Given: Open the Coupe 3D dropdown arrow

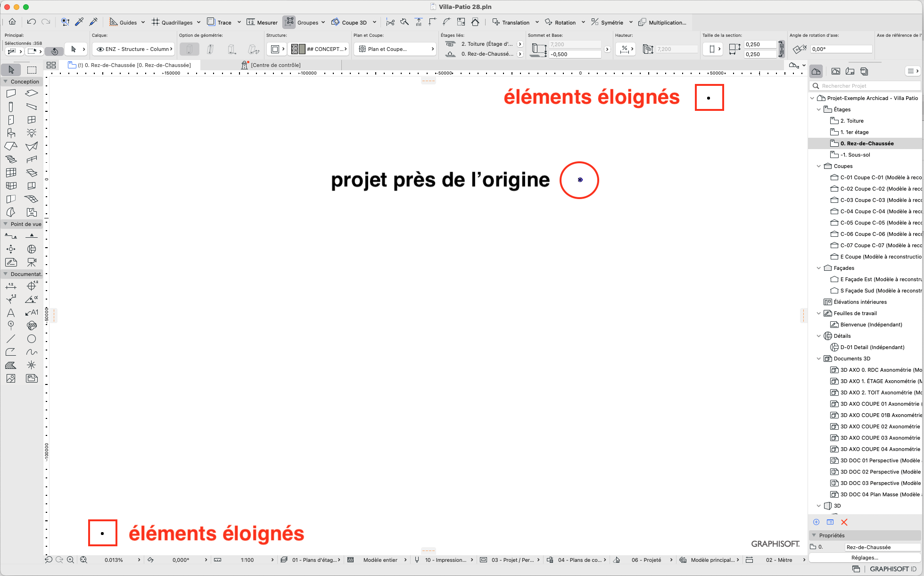Looking at the screenshot, I should point(374,22).
